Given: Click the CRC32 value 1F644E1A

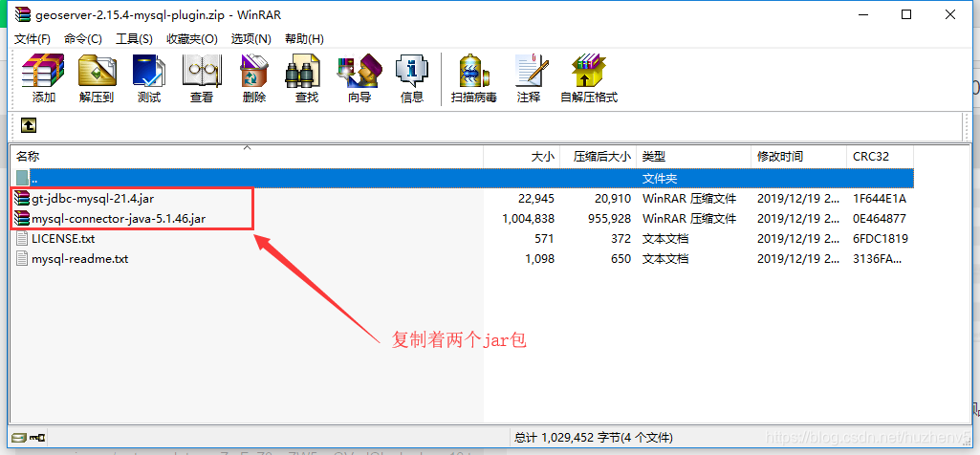Looking at the screenshot, I should coord(880,200).
